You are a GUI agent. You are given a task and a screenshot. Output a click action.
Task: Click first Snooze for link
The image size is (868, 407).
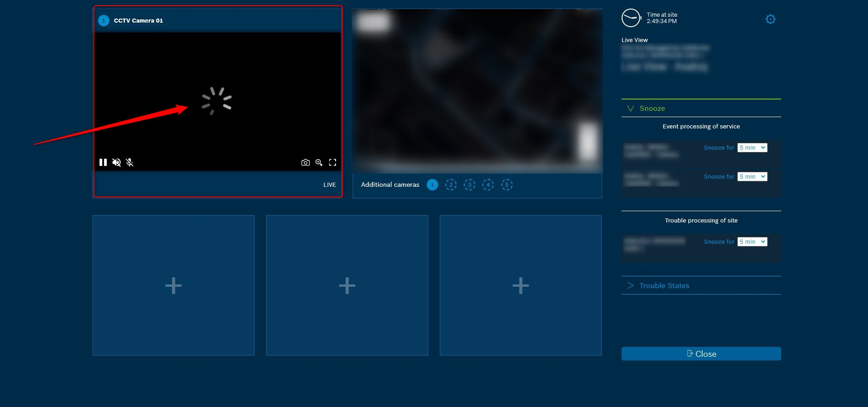click(x=719, y=148)
